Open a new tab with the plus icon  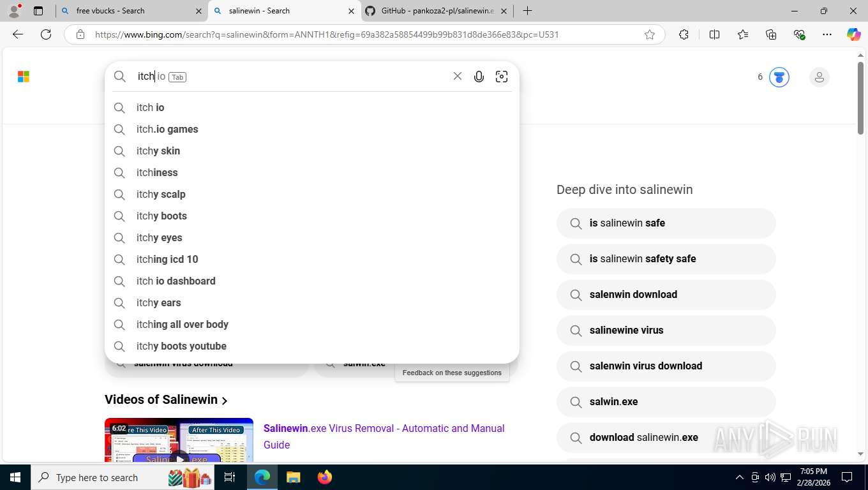tap(527, 11)
